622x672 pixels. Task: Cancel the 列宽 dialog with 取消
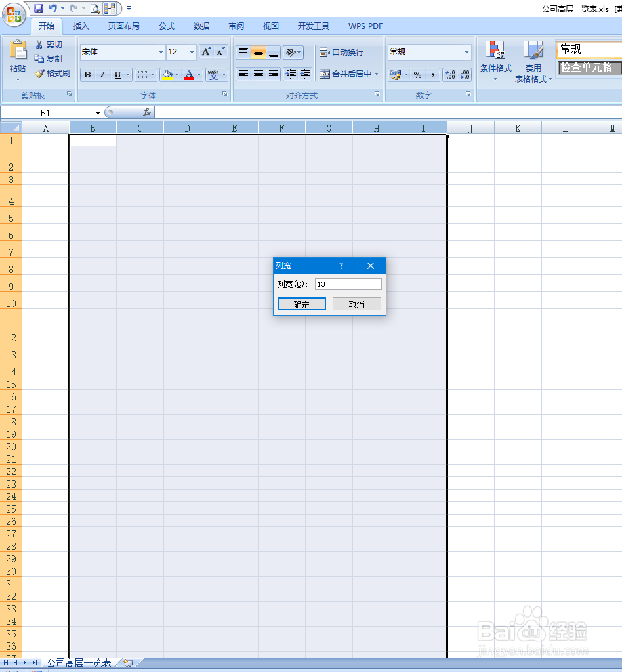(x=357, y=304)
